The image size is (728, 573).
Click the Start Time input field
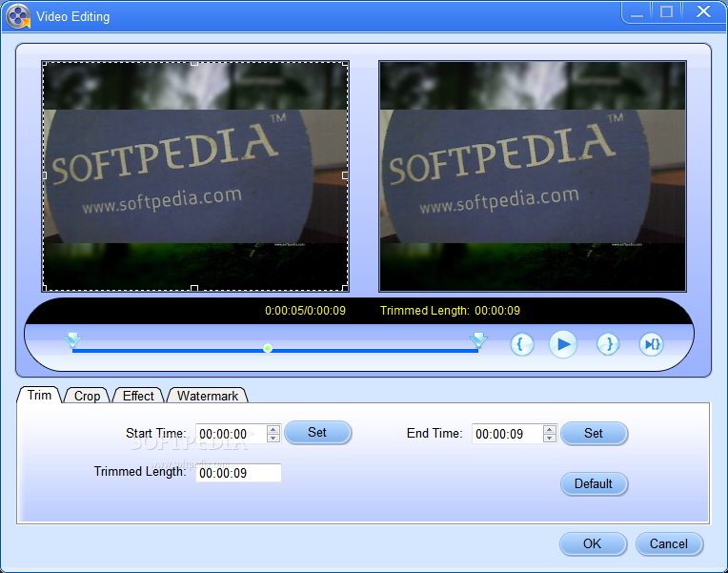pyautogui.click(x=232, y=434)
